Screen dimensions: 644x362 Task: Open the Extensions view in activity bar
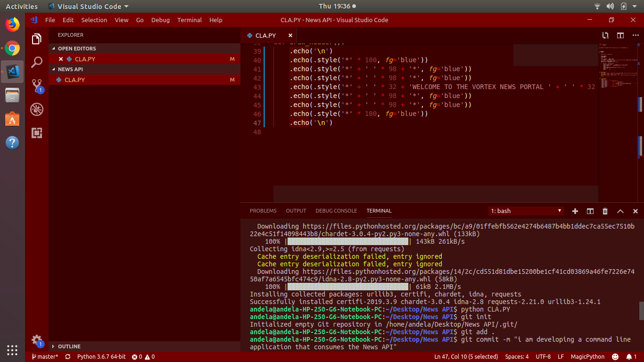click(37, 133)
